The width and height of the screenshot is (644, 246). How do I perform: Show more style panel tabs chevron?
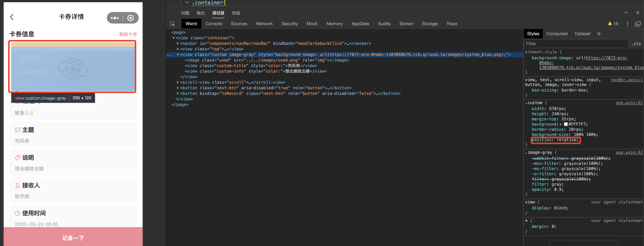coord(599,34)
